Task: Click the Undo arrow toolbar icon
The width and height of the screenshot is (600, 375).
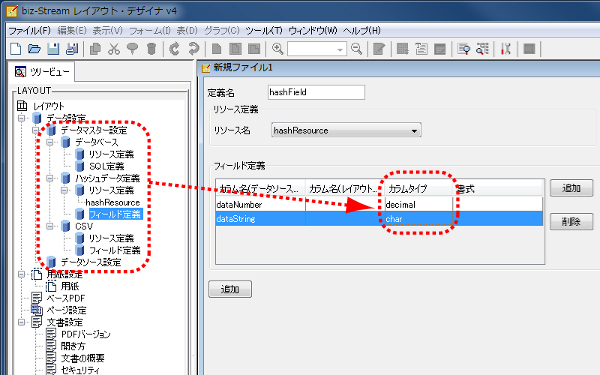Action: pyautogui.click(x=174, y=49)
